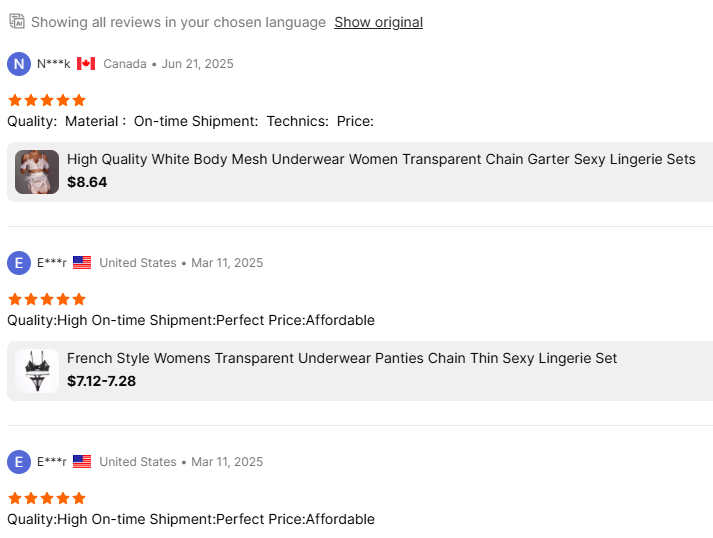Click the reviewer name N***k
Image resolution: width=713 pixels, height=538 pixels.
pyautogui.click(x=54, y=64)
